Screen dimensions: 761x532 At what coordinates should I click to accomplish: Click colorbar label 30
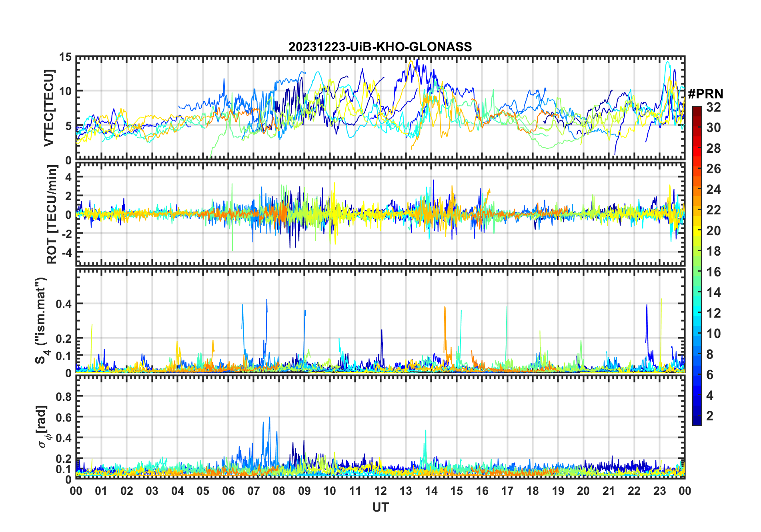[x=714, y=128]
